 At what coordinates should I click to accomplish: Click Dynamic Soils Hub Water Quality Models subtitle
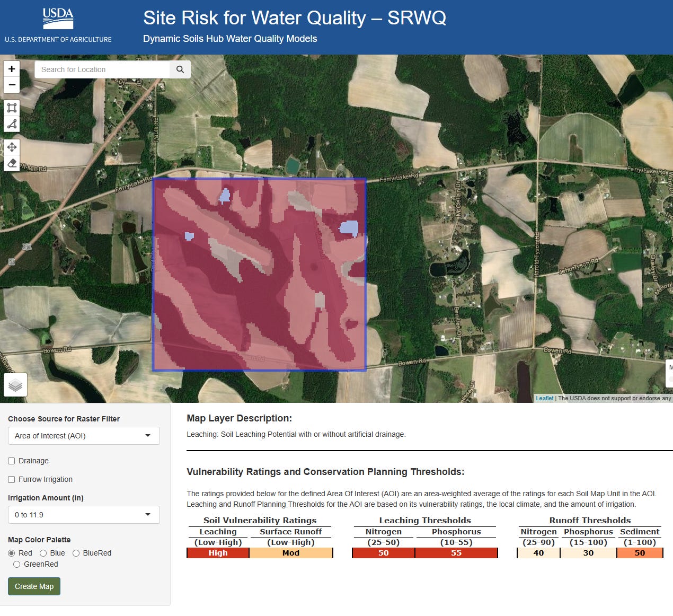(x=230, y=39)
